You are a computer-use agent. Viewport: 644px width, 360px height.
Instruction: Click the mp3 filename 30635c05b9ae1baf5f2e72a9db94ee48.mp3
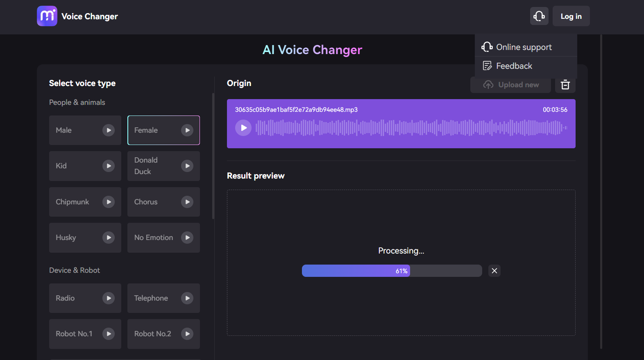[296, 110]
